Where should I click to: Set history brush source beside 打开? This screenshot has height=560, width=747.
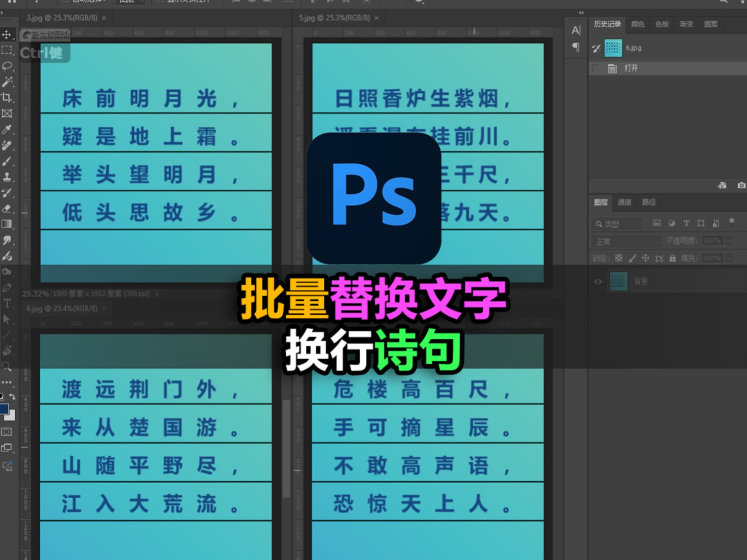(x=596, y=68)
